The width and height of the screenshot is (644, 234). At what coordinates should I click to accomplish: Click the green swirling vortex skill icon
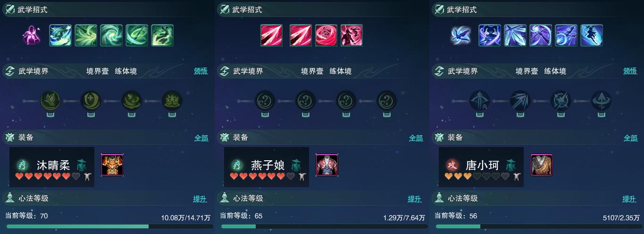click(x=111, y=35)
